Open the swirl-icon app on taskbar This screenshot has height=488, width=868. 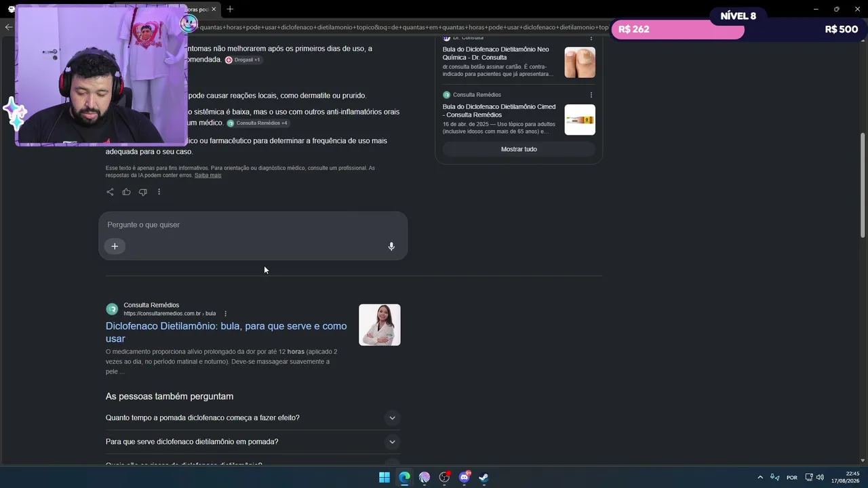(x=425, y=477)
